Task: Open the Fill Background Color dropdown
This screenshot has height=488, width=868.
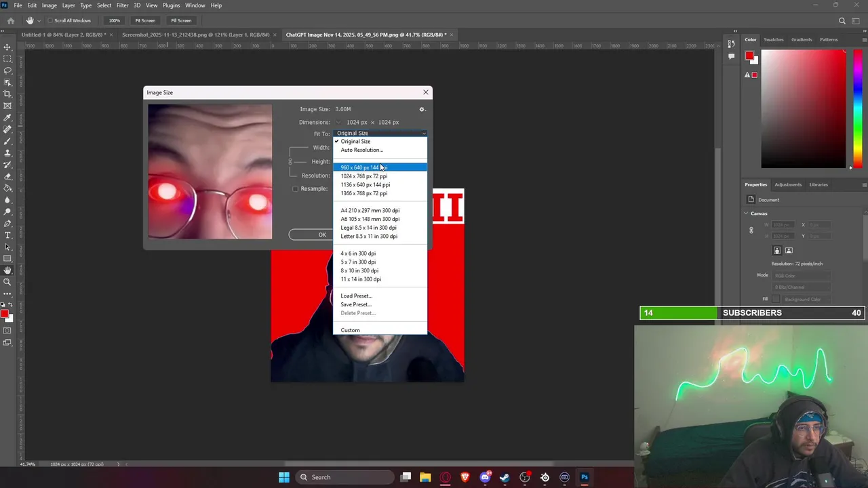Action: (806, 299)
